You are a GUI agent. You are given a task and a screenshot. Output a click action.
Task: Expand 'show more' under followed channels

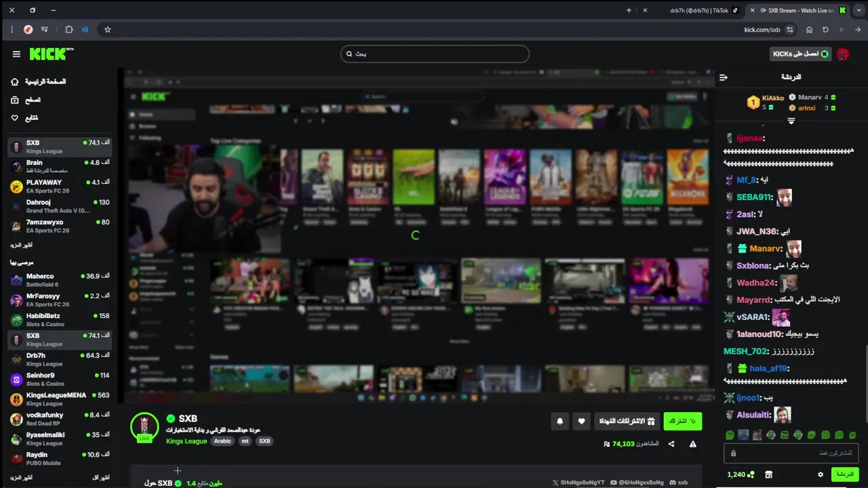coord(21,245)
